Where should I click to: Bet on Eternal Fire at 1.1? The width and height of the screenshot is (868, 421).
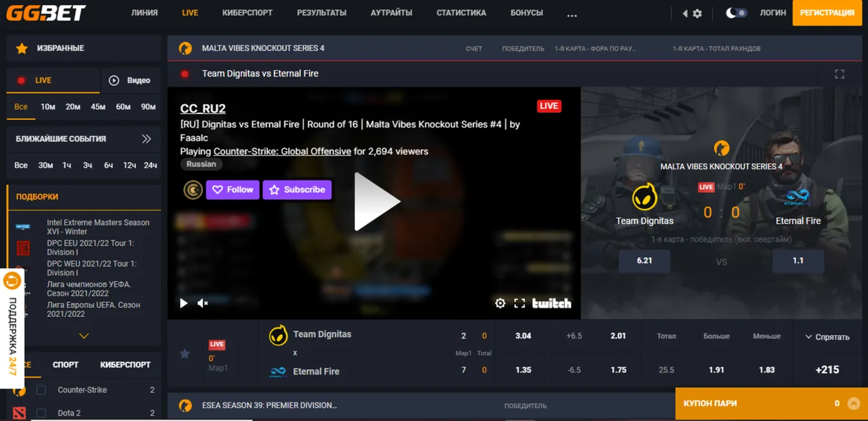coord(798,261)
